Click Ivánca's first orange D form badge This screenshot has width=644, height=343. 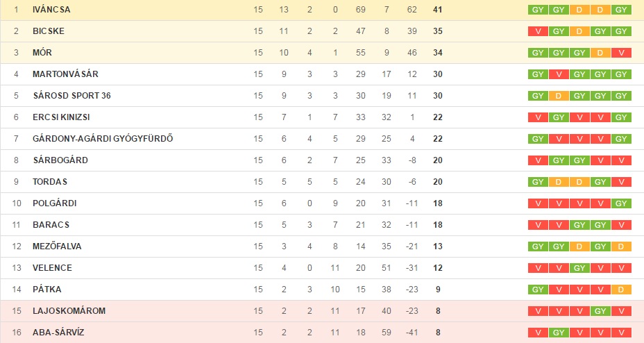coord(579,10)
